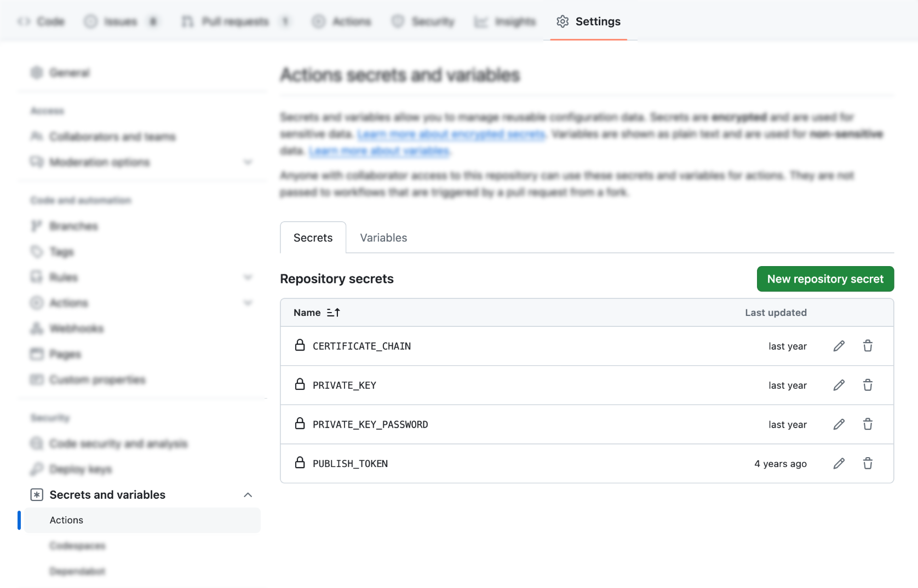Screen dimensions: 918x588
Task: Edit the CERTIFICATE_CHAIN secret
Action: coord(839,346)
